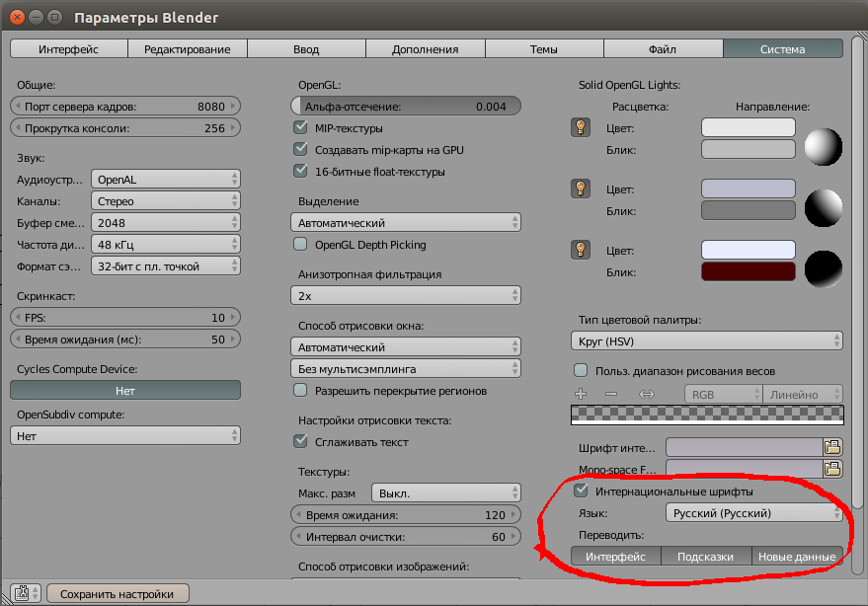Open file browser for Mono-space Font

[x=832, y=469]
